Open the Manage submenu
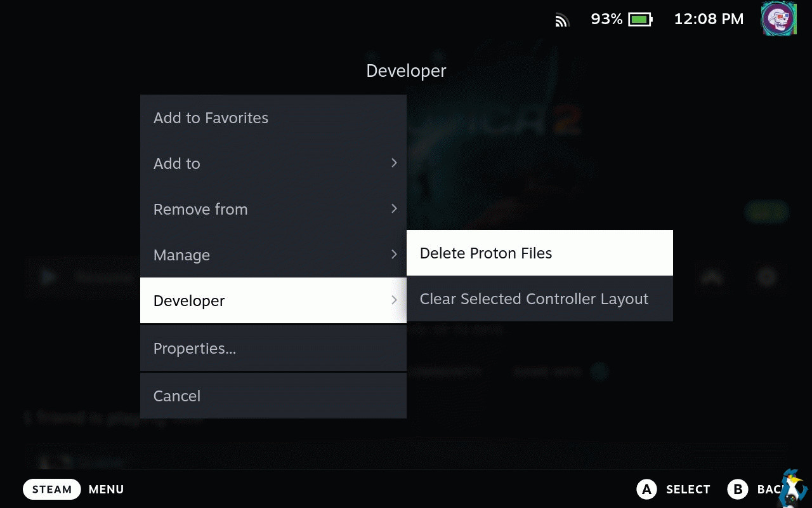The image size is (812, 508). 273,255
